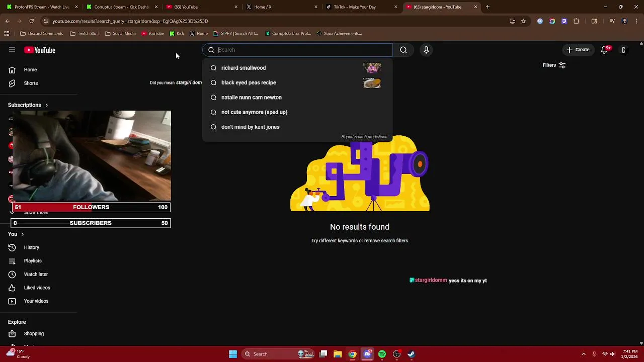Select suggestion not cute anymore (sped up)
The height and width of the screenshot is (362, 644).
pos(297,112)
